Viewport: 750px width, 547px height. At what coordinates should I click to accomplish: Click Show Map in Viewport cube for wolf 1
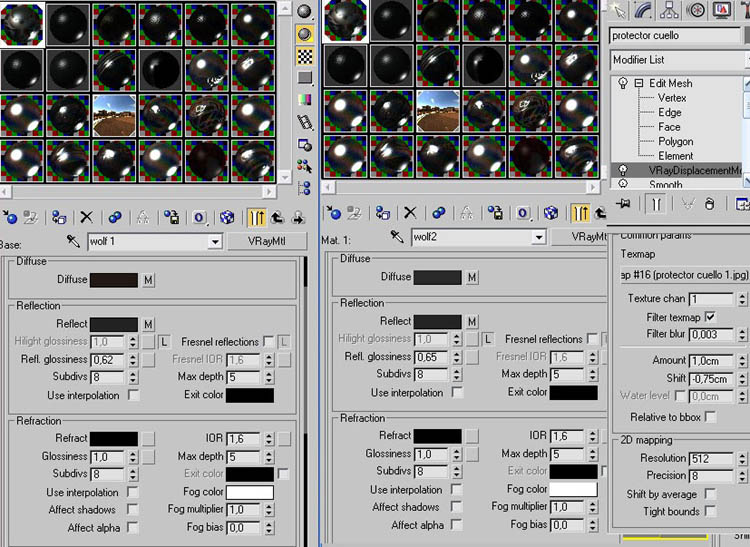pos(228,216)
